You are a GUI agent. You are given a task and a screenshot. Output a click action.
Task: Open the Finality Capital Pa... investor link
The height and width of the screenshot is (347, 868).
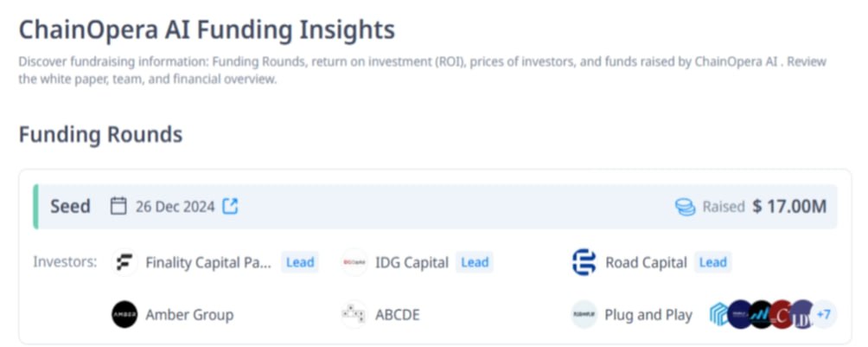208,262
